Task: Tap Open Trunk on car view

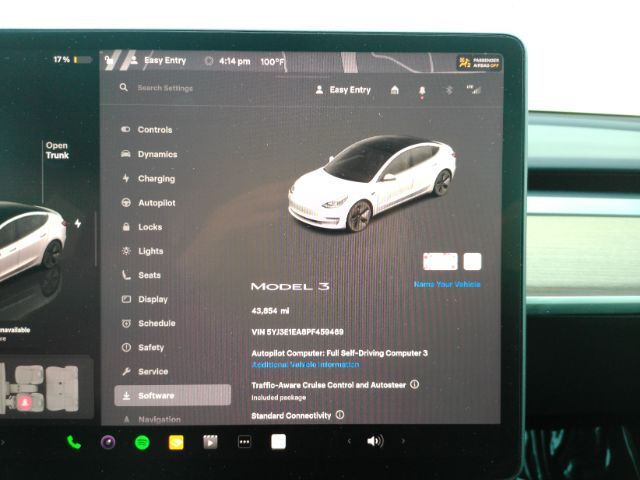Action: point(57,150)
